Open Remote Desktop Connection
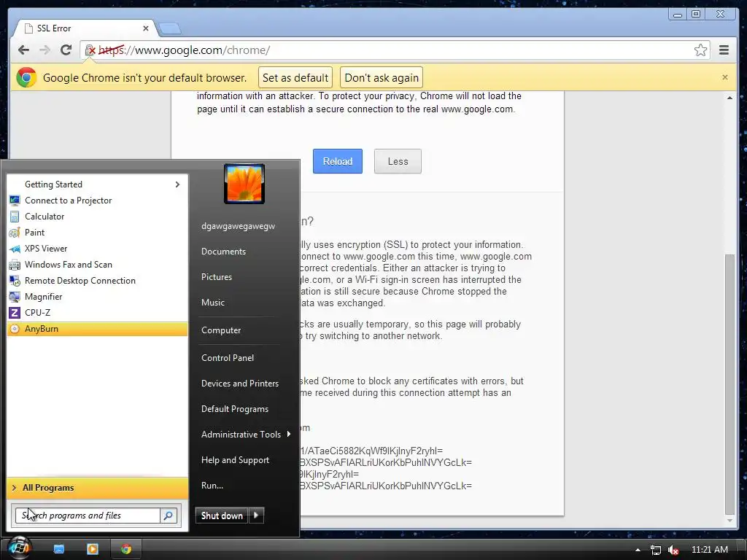Viewport: 747px width, 560px height. click(98, 281)
